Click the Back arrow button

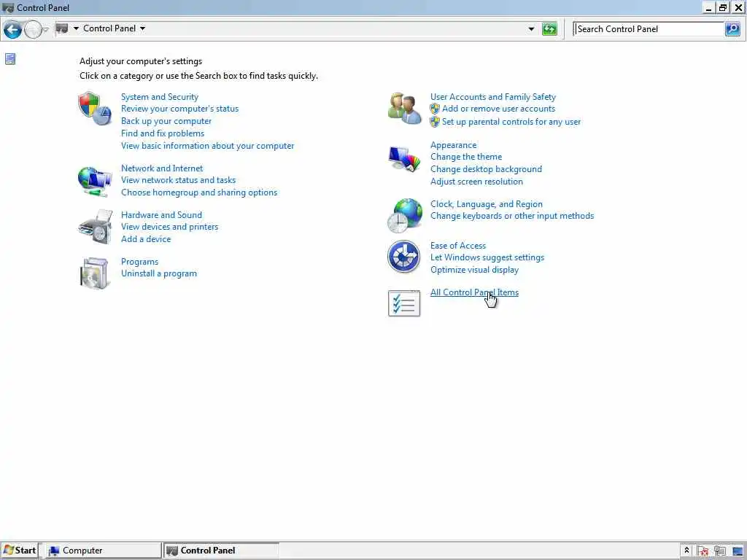pos(12,29)
